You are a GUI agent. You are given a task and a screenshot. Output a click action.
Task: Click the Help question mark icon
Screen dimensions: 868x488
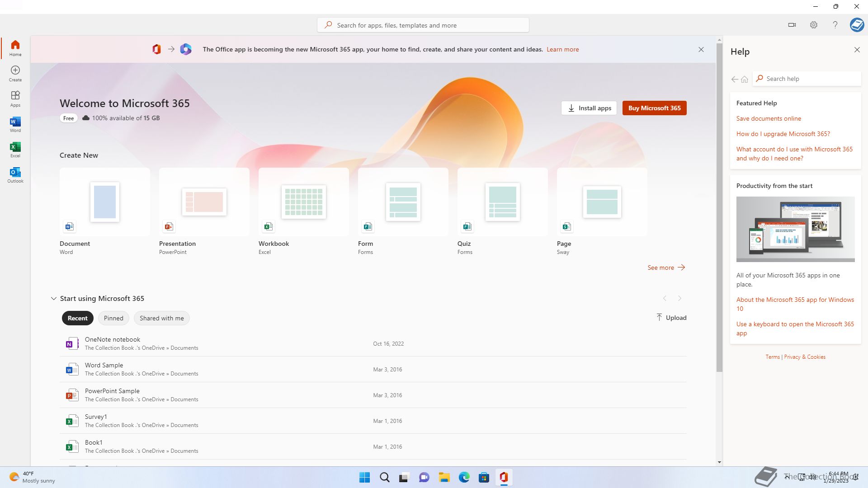835,25
